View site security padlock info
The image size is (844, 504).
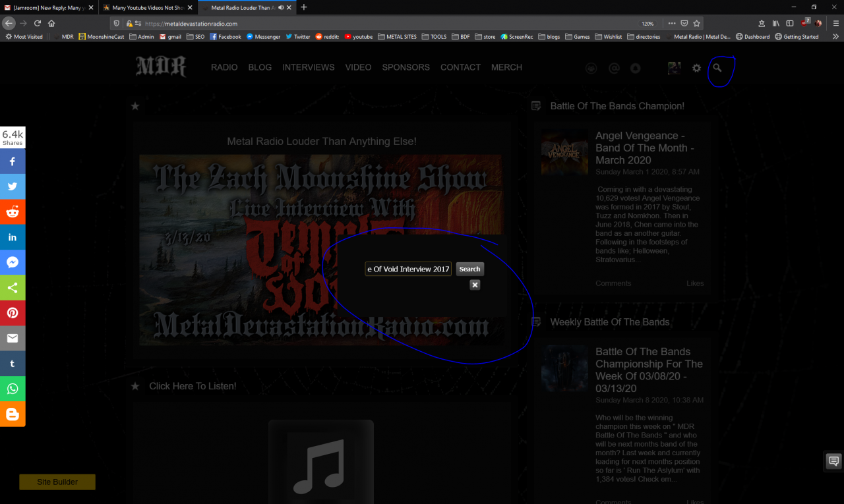129,24
